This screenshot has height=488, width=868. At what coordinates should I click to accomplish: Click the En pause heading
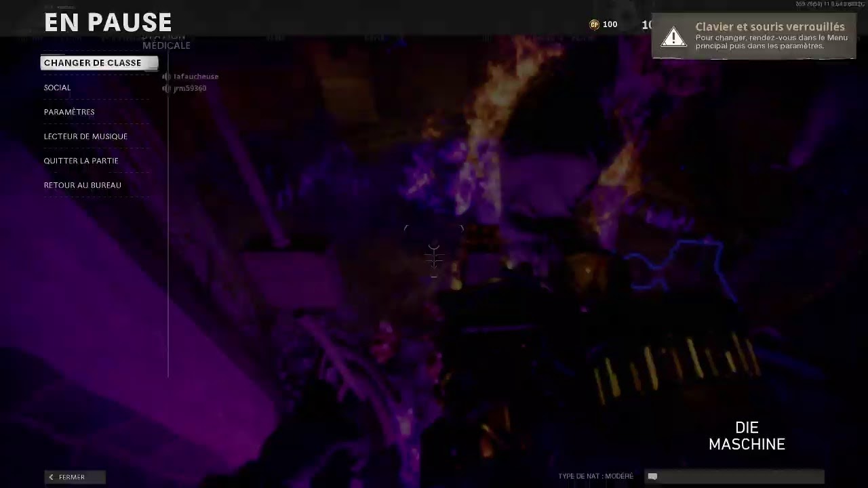(x=108, y=22)
